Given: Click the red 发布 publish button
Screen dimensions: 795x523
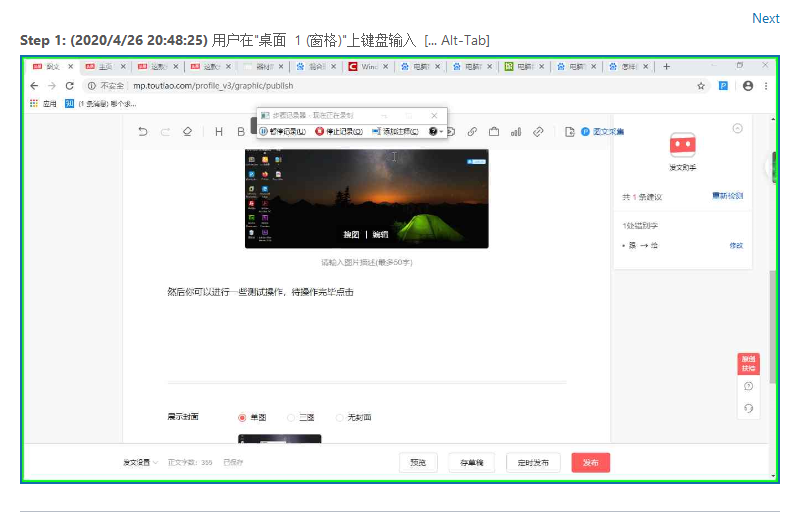Looking at the screenshot, I should click(x=591, y=462).
